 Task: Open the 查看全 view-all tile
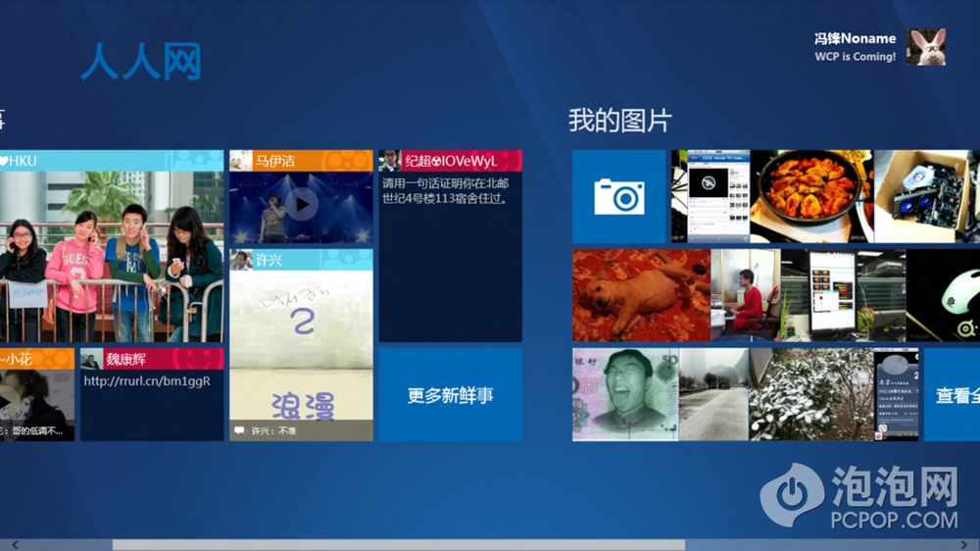point(952,395)
